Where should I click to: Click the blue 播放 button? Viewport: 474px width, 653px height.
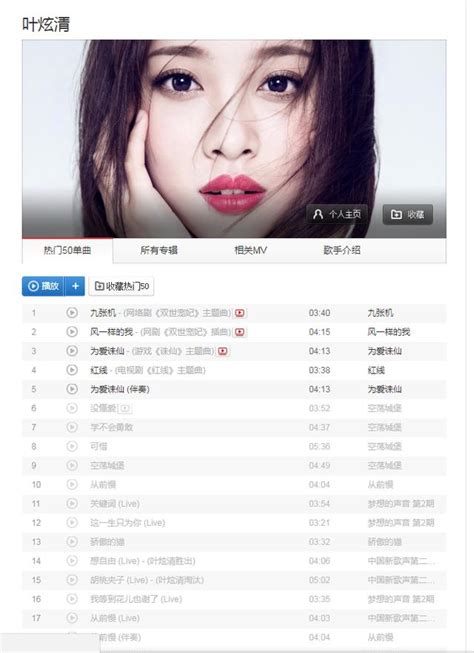(43, 286)
